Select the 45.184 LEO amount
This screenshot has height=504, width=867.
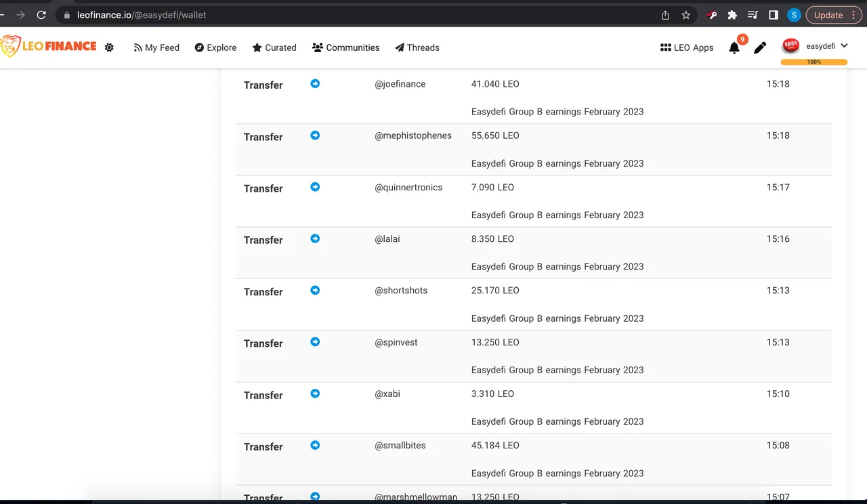click(495, 445)
